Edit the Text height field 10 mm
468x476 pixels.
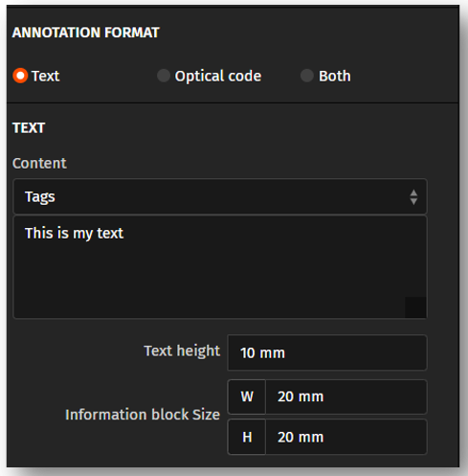[327, 352]
